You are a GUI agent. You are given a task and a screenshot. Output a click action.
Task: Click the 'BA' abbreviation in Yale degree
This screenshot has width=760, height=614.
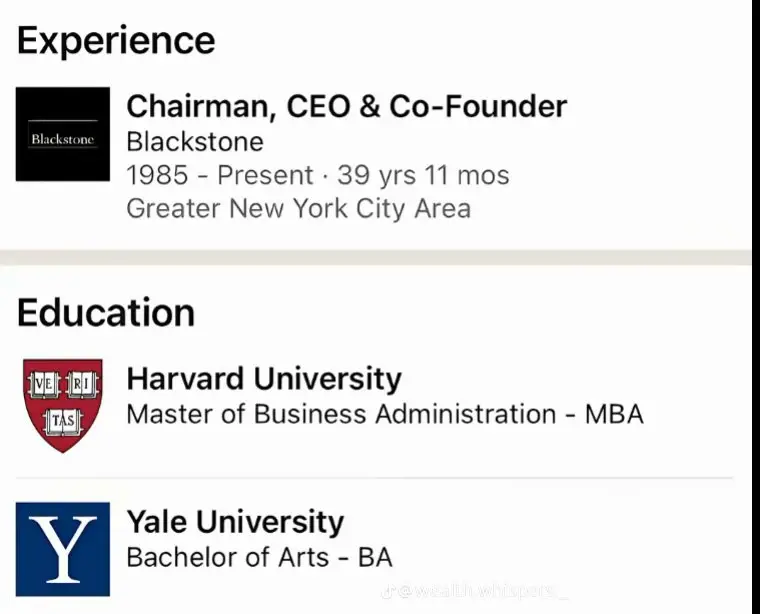click(x=376, y=556)
